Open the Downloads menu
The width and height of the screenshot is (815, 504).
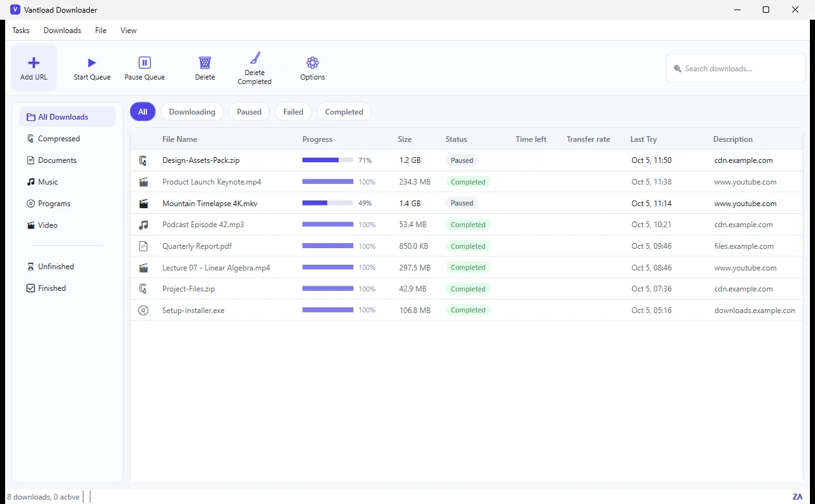tap(62, 31)
